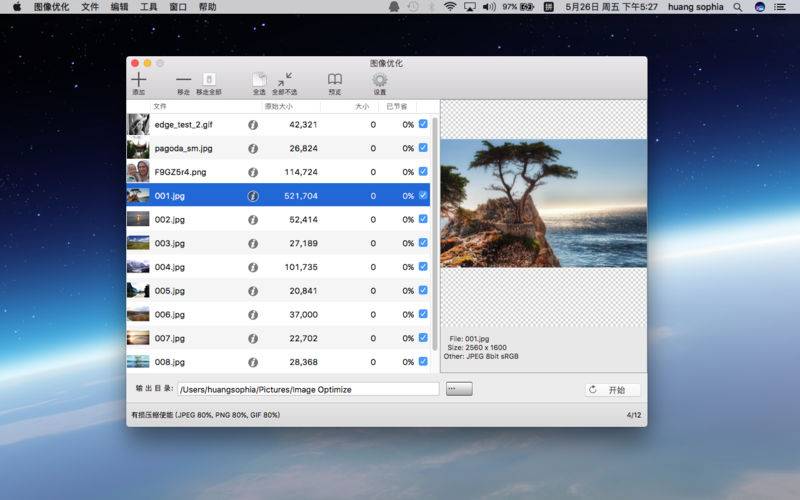
Task: Show info for 008.jpg
Action: point(253,362)
